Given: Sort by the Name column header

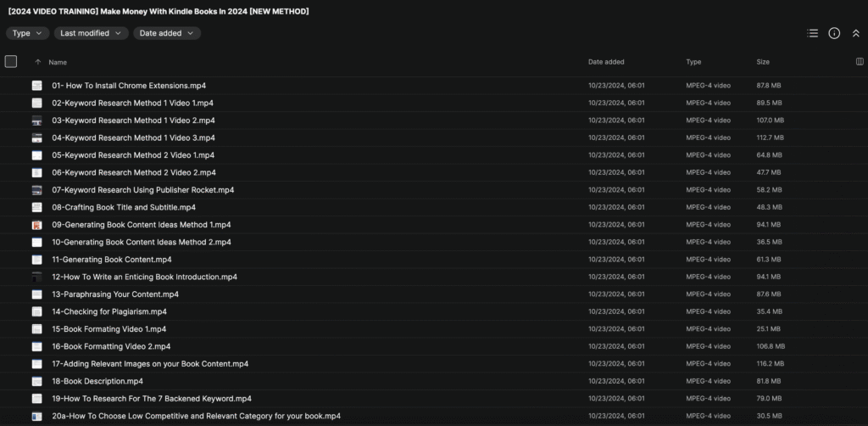Looking at the screenshot, I should pyautogui.click(x=58, y=62).
